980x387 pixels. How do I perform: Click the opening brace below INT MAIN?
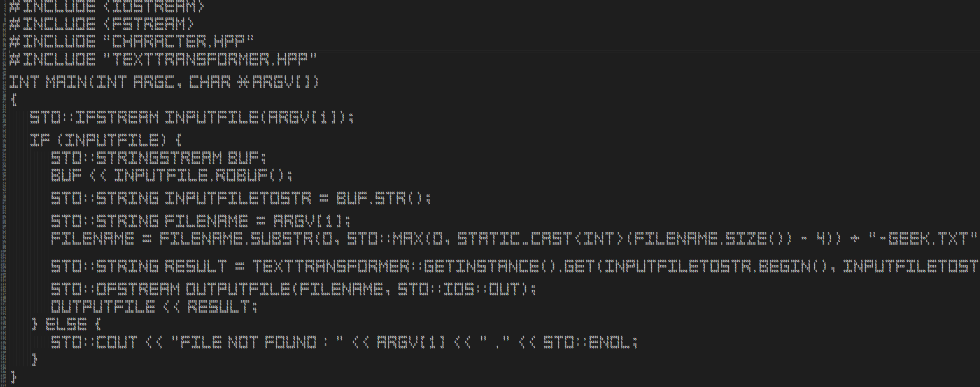click(x=14, y=100)
